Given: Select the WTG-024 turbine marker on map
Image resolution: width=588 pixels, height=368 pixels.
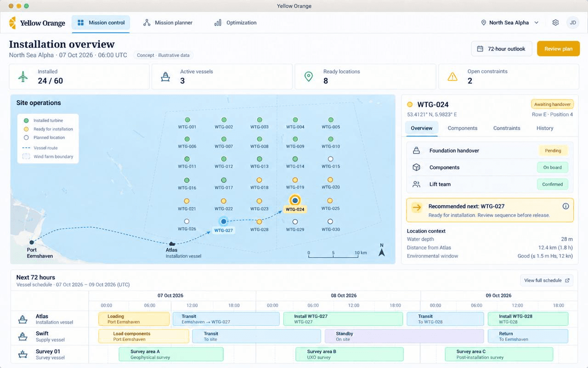Looking at the screenshot, I should (x=295, y=200).
